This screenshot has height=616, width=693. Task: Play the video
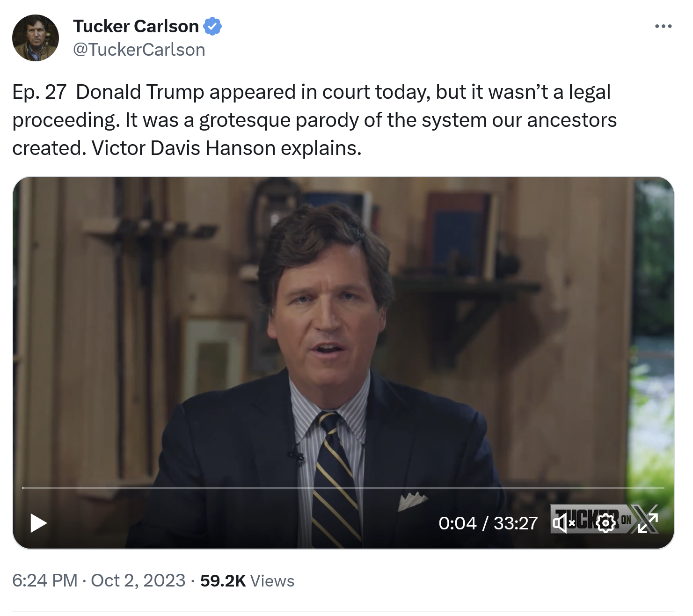coord(38,523)
